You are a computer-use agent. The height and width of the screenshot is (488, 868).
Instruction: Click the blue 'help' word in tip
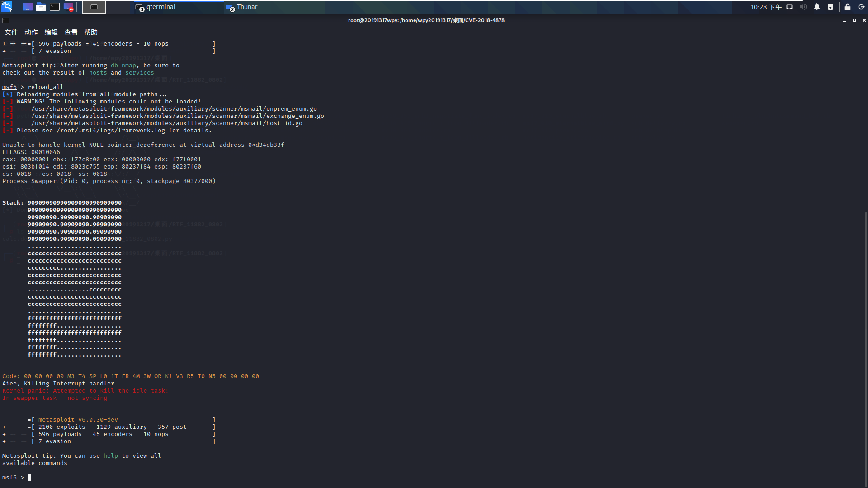click(111, 456)
